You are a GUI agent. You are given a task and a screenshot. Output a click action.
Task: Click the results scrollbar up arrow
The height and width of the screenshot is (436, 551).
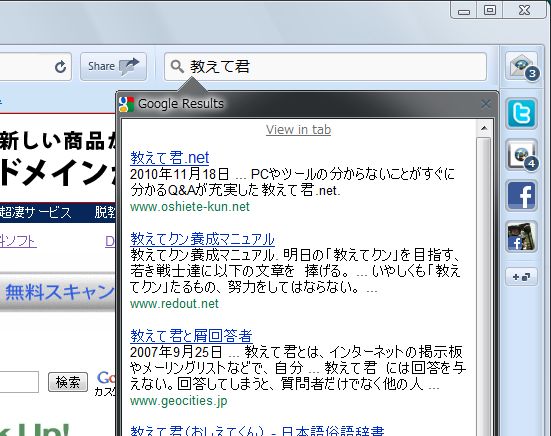tap(484, 128)
